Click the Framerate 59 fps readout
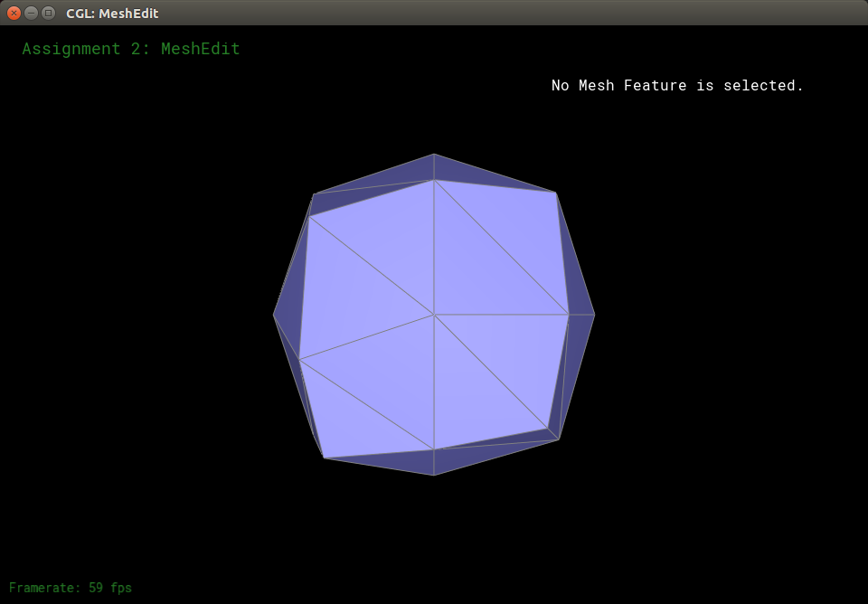 tap(71, 588)
